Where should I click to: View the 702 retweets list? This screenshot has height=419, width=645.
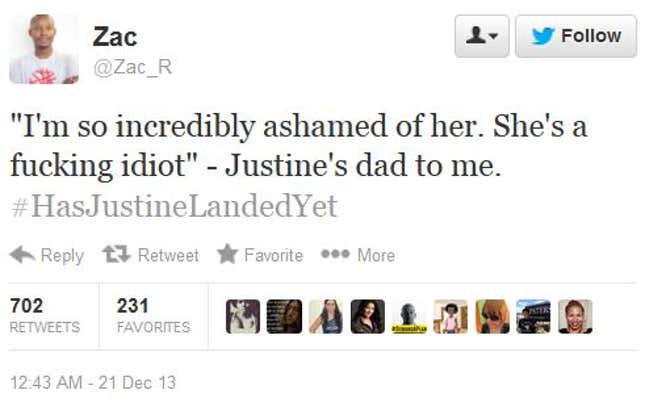click(43, 315)
